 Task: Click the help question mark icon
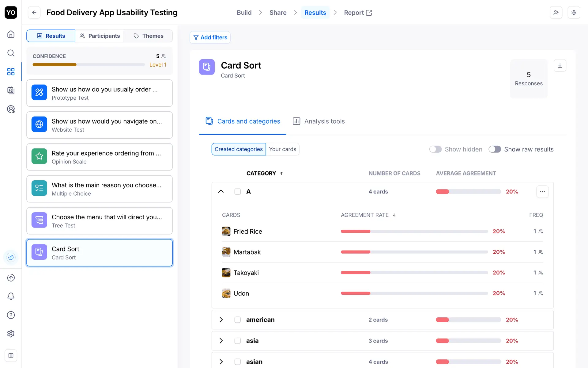[x=11, y=315]
